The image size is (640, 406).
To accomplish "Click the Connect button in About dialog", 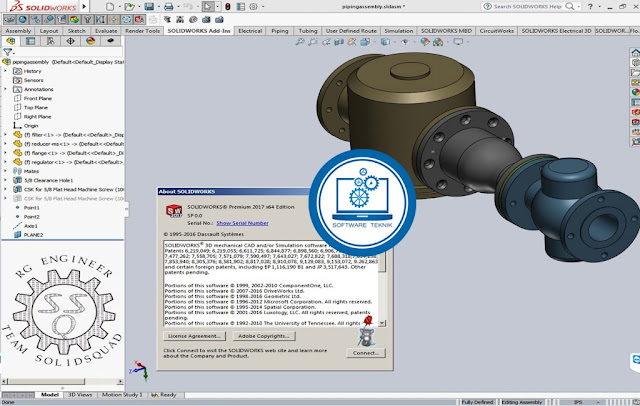I will pyautogui.click(x=366, y=353).
